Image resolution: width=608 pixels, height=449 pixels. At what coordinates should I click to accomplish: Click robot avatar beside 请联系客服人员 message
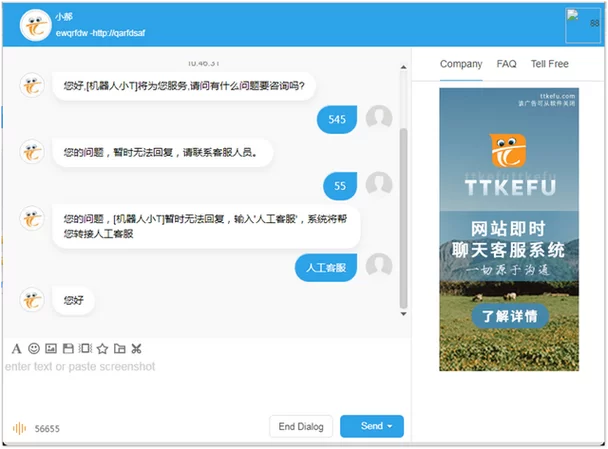[x=32, y=152]
